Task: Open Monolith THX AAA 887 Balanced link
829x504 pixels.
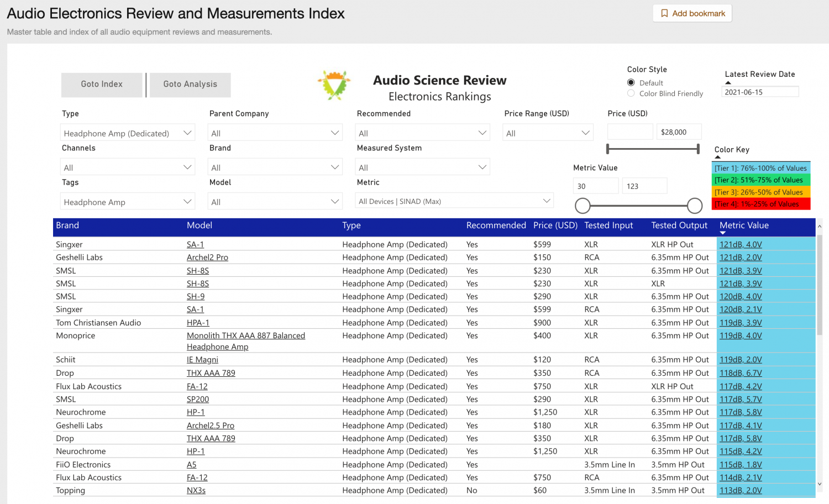Action: [246, 341]
